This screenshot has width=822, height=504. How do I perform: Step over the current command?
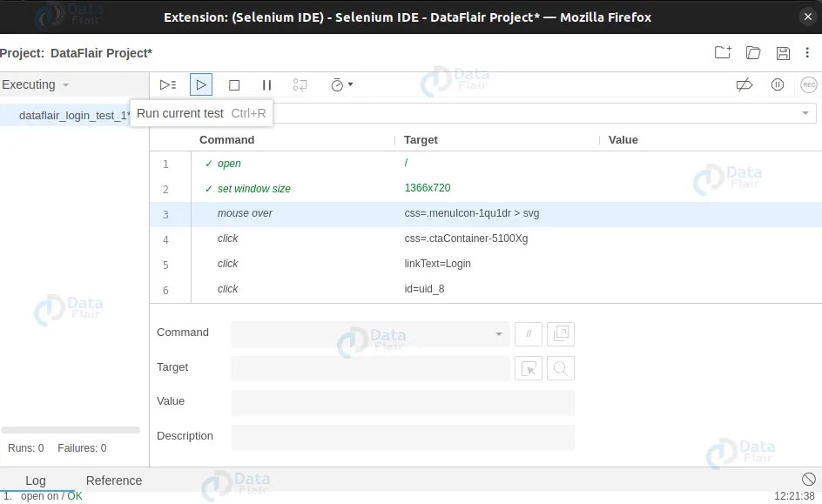[300, 84]
